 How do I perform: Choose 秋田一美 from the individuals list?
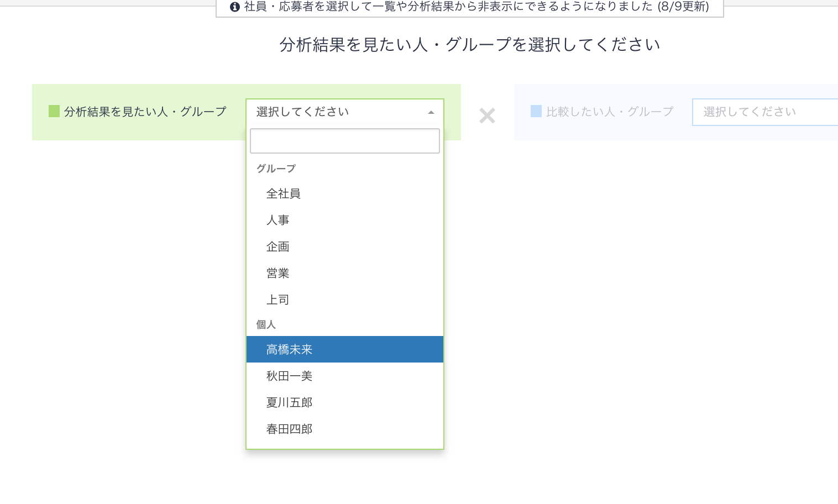pos(290,376)
